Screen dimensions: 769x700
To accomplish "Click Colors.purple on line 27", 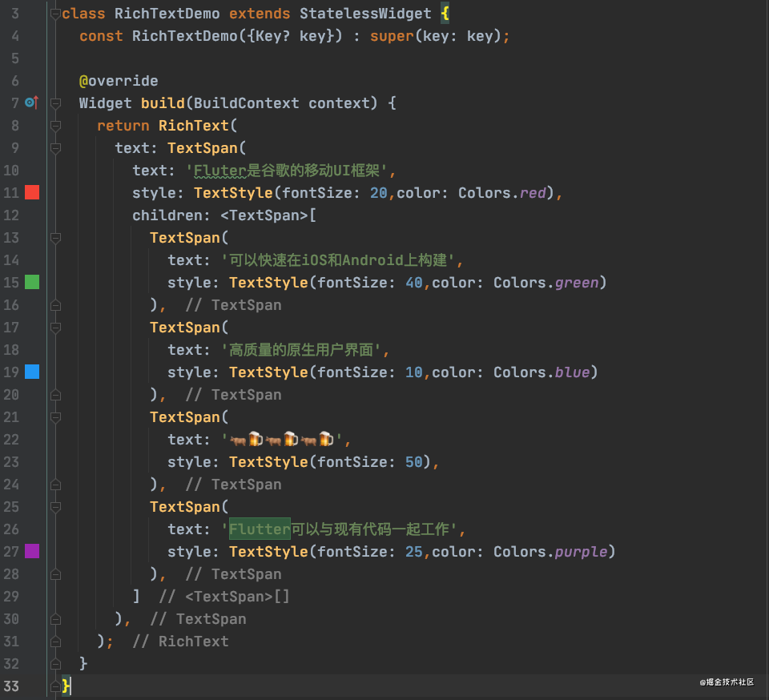I will [550, 552].
